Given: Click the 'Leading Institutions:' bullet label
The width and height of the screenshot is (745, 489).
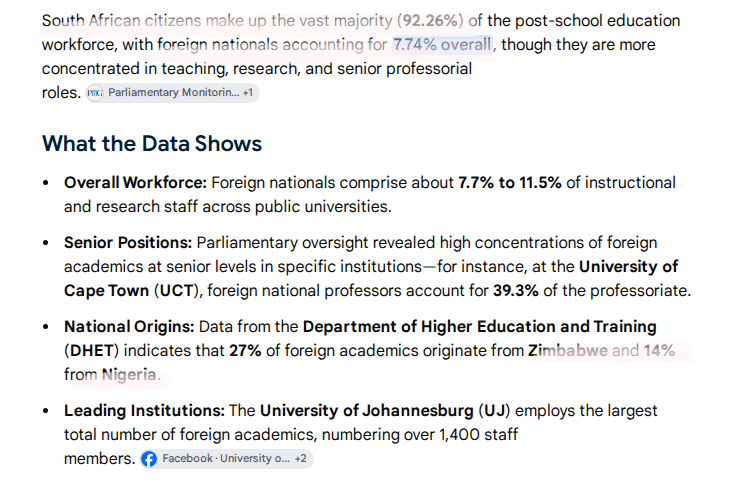Looking at the screenshot, I should [x=144, y=411].
